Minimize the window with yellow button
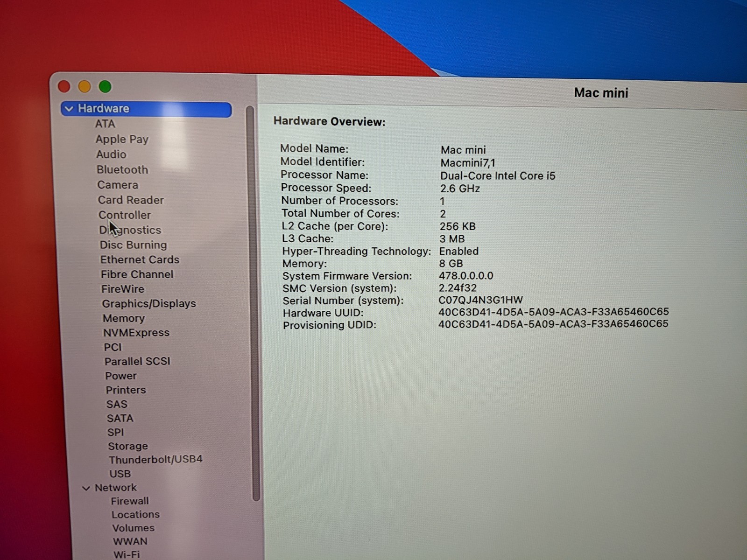 (85, 86)
